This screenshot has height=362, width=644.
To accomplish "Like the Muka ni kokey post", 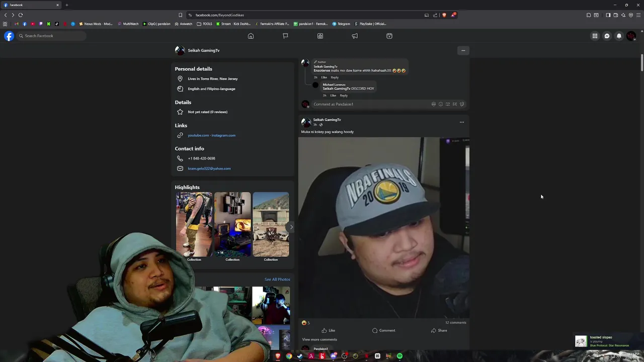I will [328, 330].
